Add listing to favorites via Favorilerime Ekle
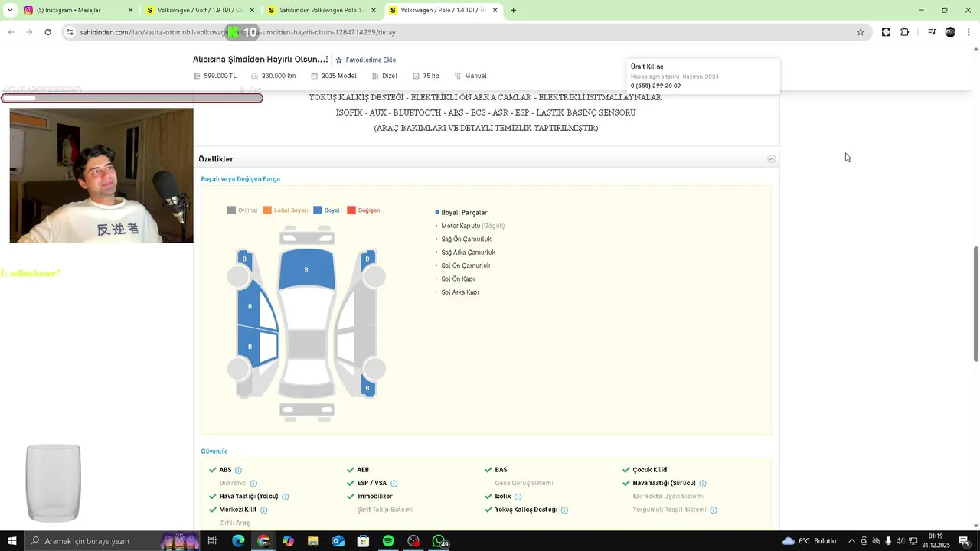Image resolution: width=980 pixels, height=551 pixels. [x=365, y=60]
